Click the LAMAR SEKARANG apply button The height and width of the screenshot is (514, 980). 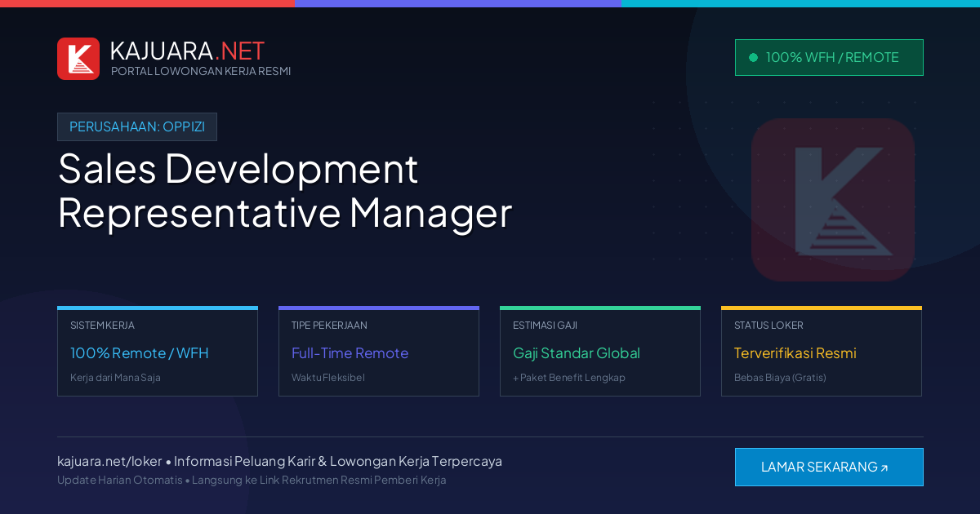pyautogui.click(x=829, y=467)
